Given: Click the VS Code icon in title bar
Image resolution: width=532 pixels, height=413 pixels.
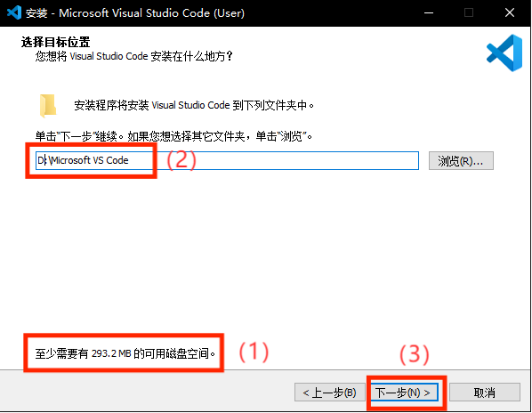Looking at the screenshot, I should point(14,12).
